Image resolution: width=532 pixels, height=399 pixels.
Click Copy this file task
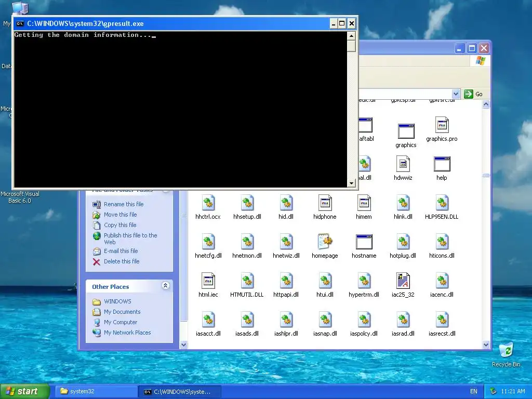point(120,225)
